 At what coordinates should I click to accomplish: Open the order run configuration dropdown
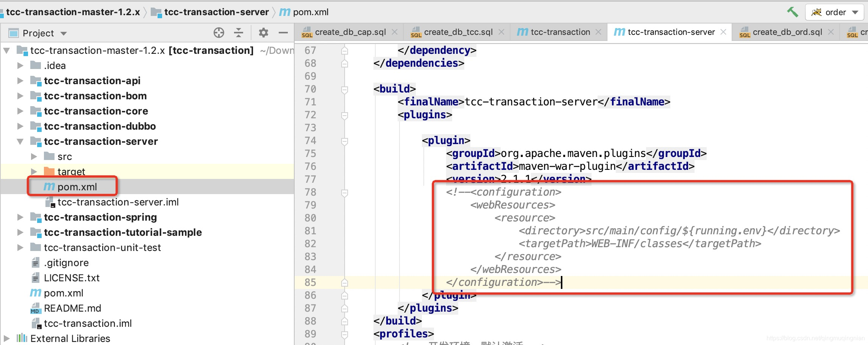(834, 12)
